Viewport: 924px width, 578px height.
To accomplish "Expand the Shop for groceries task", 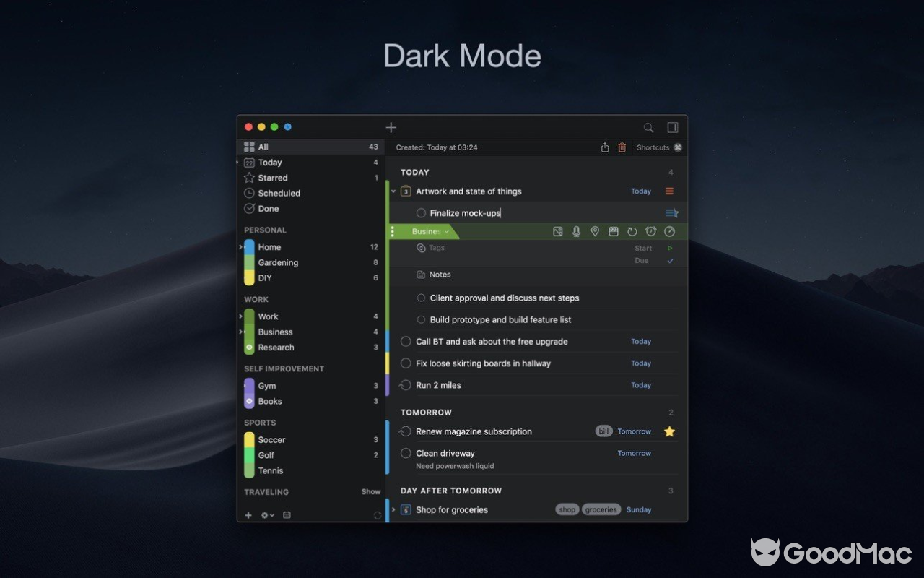I will [393, 509].
